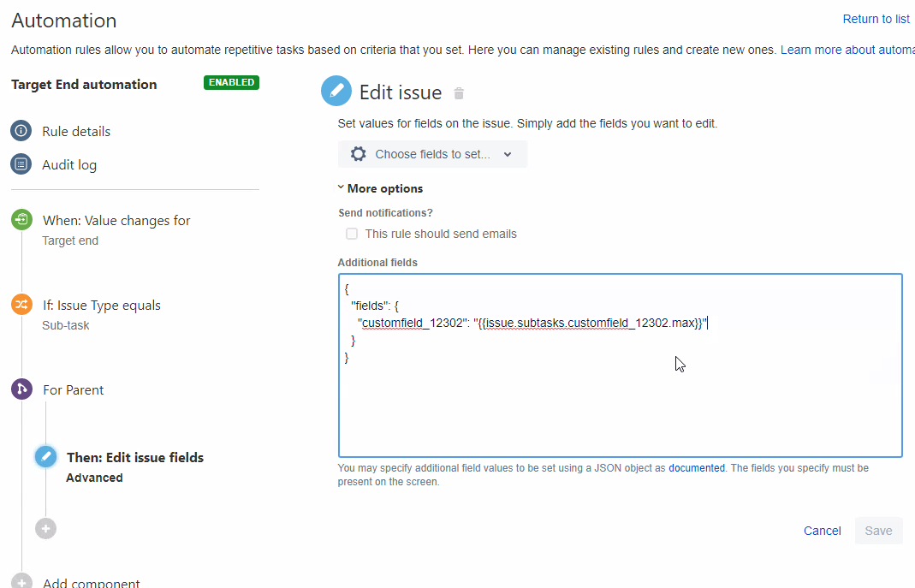Select the orange If: Issue Type condition icon
This screenshot has width=915, height=588.
point(21,305)
